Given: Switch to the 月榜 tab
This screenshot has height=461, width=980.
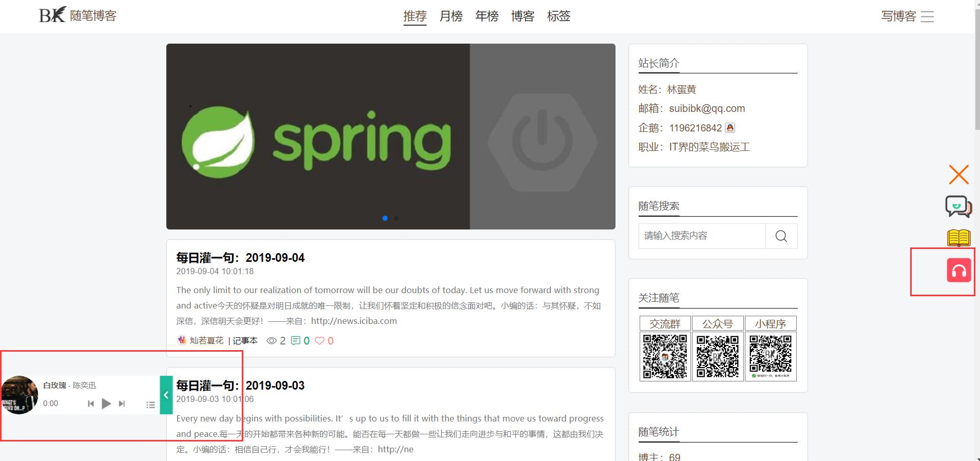Looking at the screenshot, I should coord(451,16).
